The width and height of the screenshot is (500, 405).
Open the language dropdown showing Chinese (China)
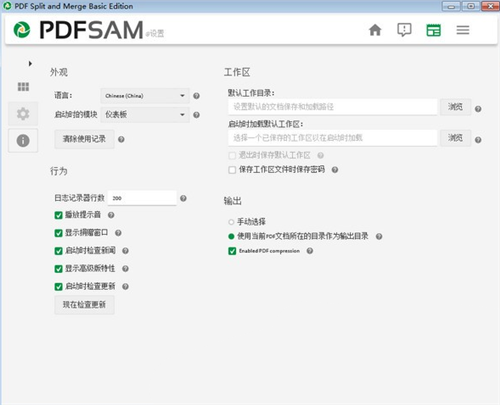coord(145,96)
